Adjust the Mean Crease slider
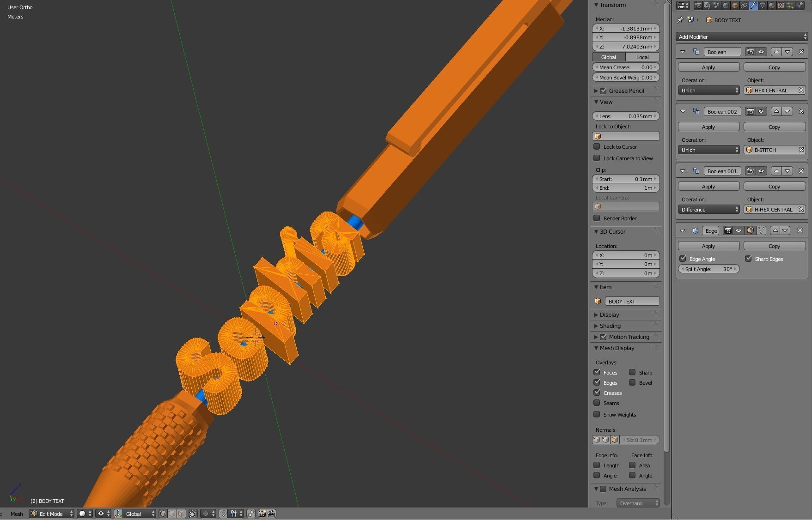Viewport: 812px width, 520px height. pos(626,67)
